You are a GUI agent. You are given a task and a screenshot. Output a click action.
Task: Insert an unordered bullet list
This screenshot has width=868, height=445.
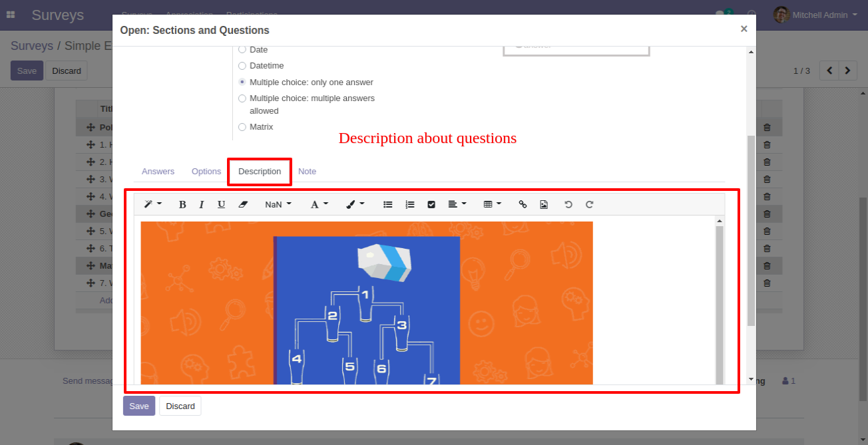[388, 204]
